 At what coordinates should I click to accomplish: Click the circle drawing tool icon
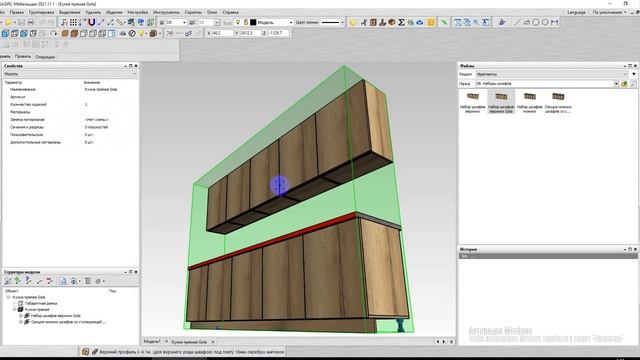click(x=536, y=22)
